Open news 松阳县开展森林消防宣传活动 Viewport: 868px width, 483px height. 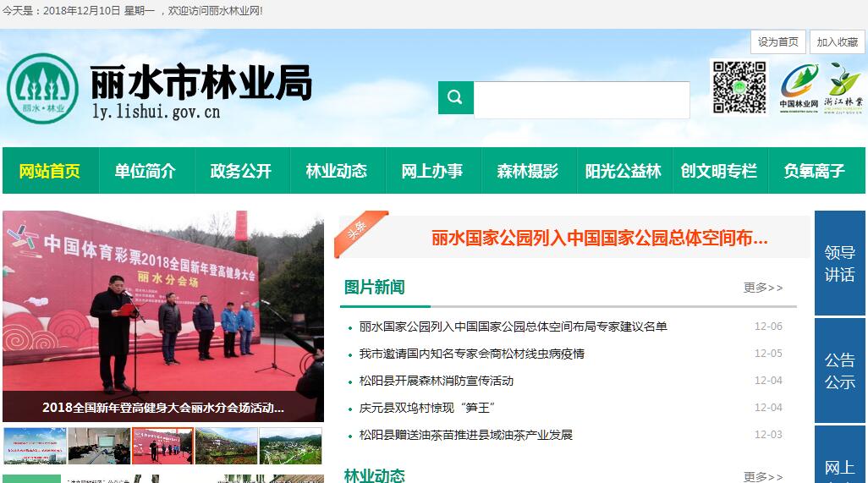[437, 381]
